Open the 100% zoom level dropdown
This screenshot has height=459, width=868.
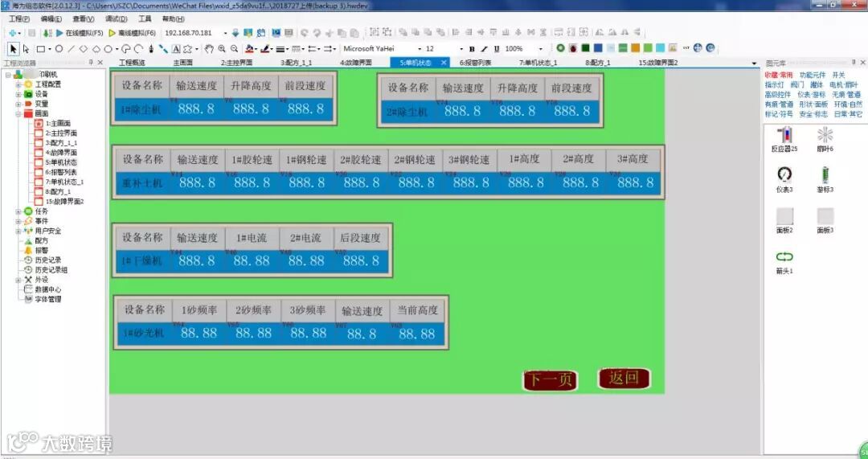click(541, 49)
